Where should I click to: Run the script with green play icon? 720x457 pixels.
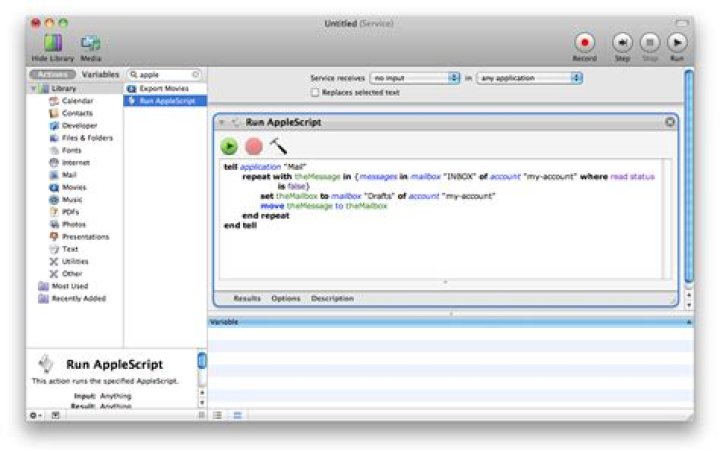click(229, 147)
